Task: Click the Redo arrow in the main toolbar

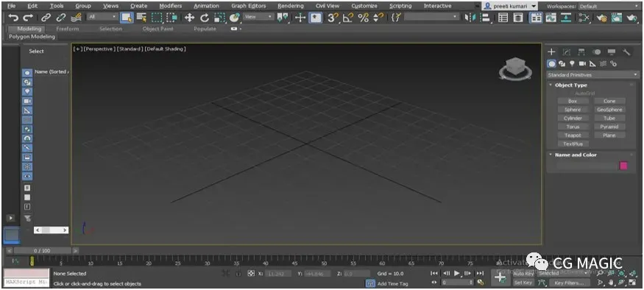Action: (28, 18)
